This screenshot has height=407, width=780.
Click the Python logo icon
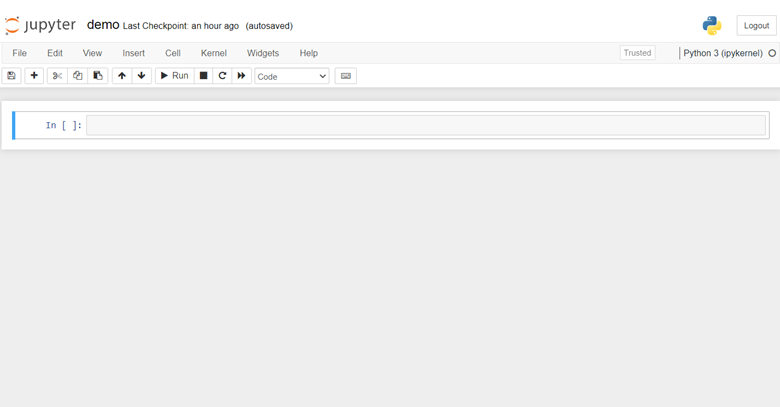tap(712, 25)
